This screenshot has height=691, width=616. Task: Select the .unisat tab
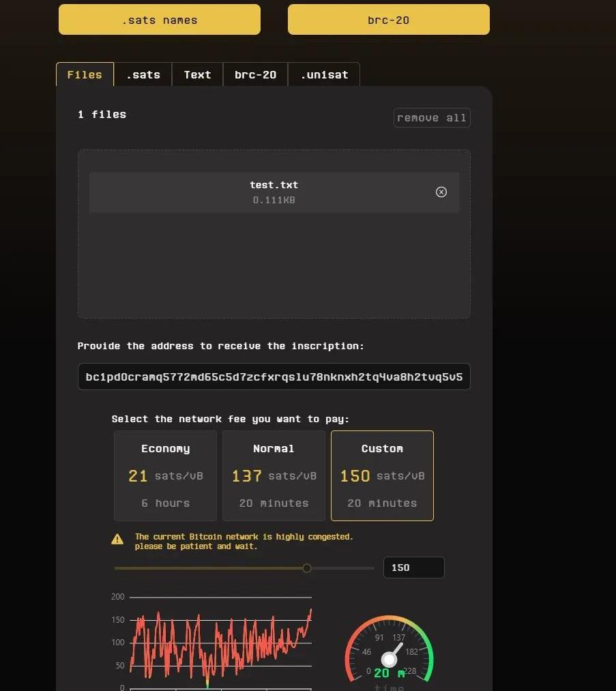[x=324, y=75]
